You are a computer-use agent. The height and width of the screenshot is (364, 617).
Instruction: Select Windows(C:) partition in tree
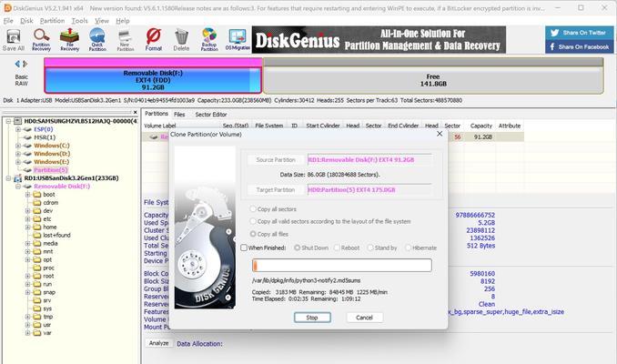point(52,146)
